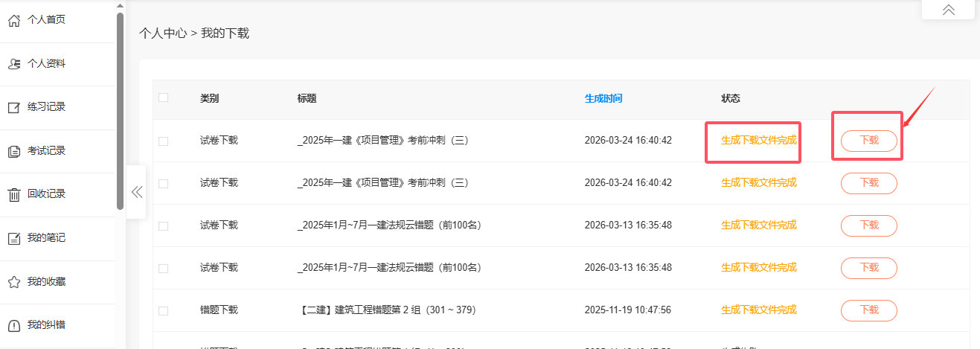Screen dimensions: 980x349
Task: Click 下载 for 建筑工程错题第 2 组
Action: (x=868, y=310)
